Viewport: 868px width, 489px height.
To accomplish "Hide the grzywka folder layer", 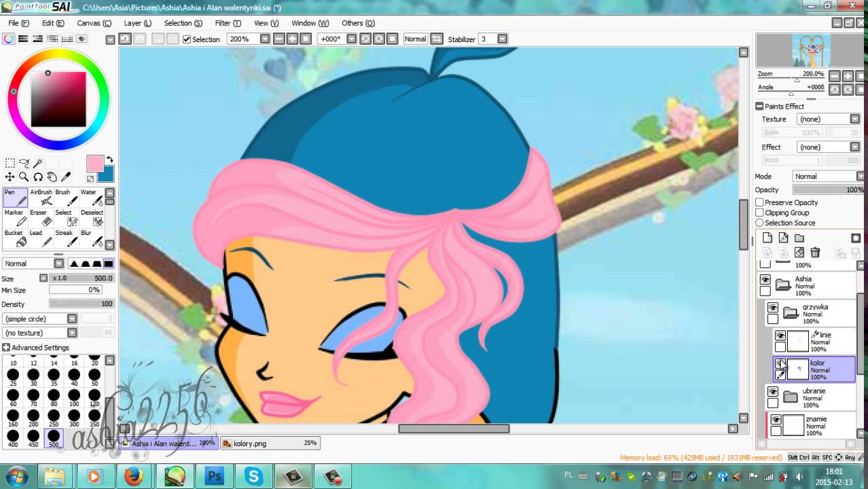I will tap(773, 308).
